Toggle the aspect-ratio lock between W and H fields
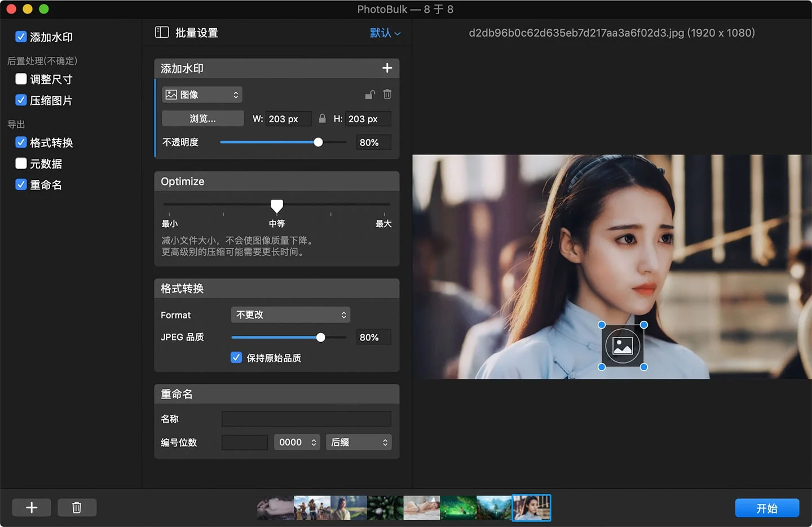 [322, 118]
